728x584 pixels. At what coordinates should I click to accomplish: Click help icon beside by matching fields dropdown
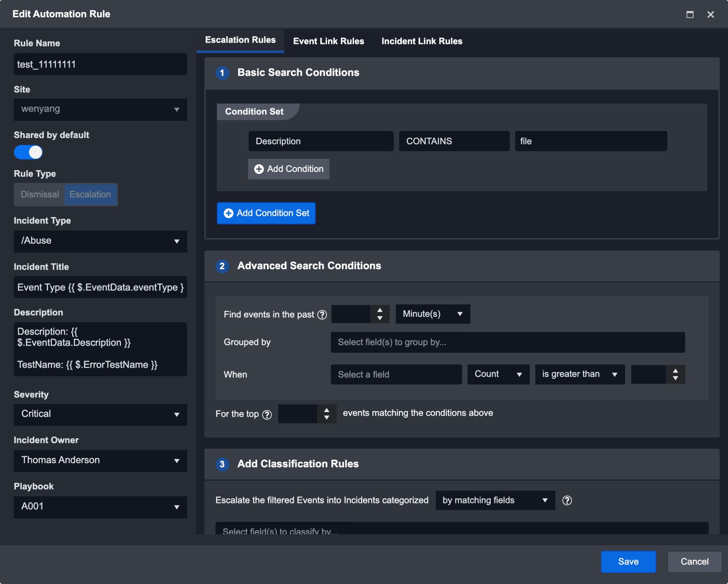pos(567,500)
